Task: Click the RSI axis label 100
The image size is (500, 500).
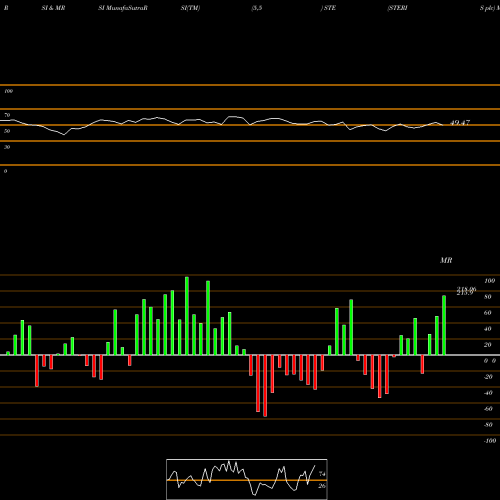Action: point(8,91)
